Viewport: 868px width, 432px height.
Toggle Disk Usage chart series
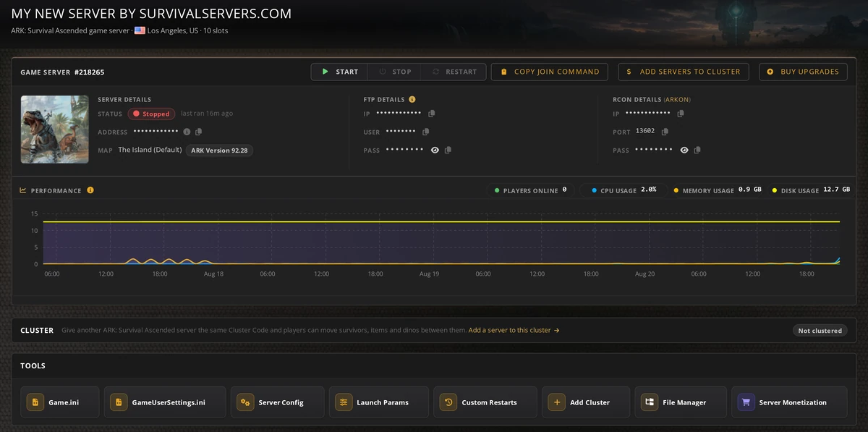coord(811,190)
